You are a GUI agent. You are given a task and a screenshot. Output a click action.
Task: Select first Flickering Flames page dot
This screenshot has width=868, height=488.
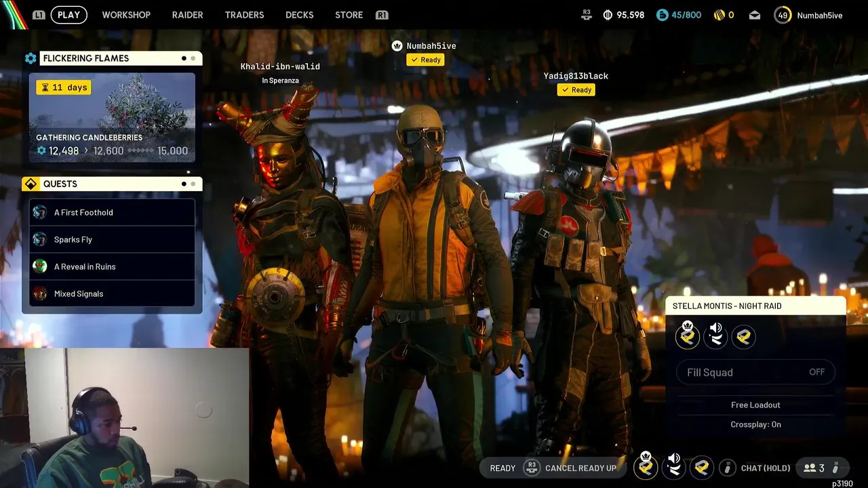coord(184,58)
